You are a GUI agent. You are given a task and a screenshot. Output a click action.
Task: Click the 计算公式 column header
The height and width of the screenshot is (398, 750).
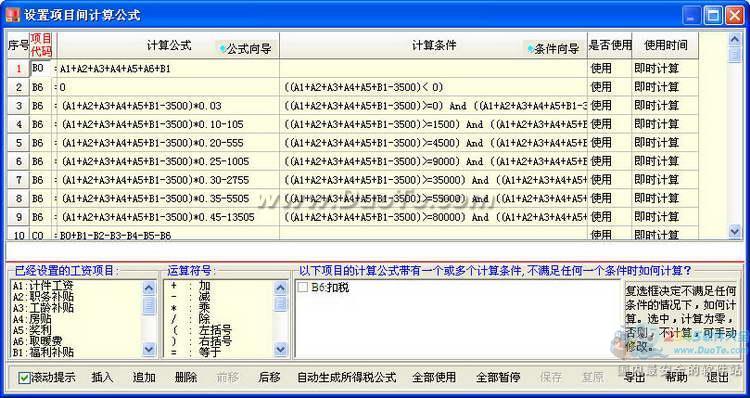[169, 45]
